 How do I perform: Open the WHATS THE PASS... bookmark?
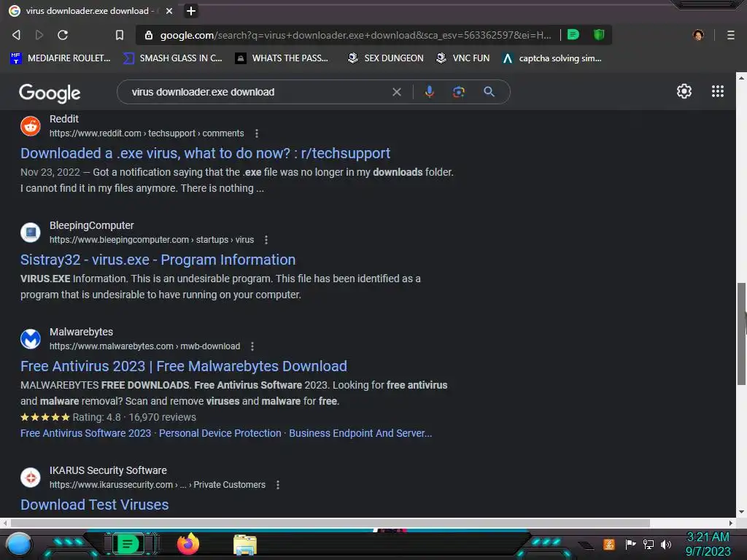click(282, 58)
